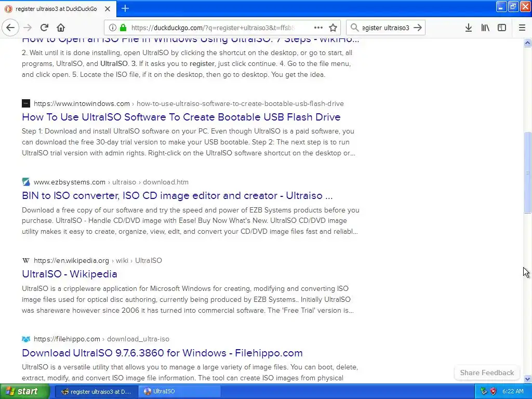The image size is (532, 399).
Task: Click the intowindows Step 1 snippet text
Action: 189,142
